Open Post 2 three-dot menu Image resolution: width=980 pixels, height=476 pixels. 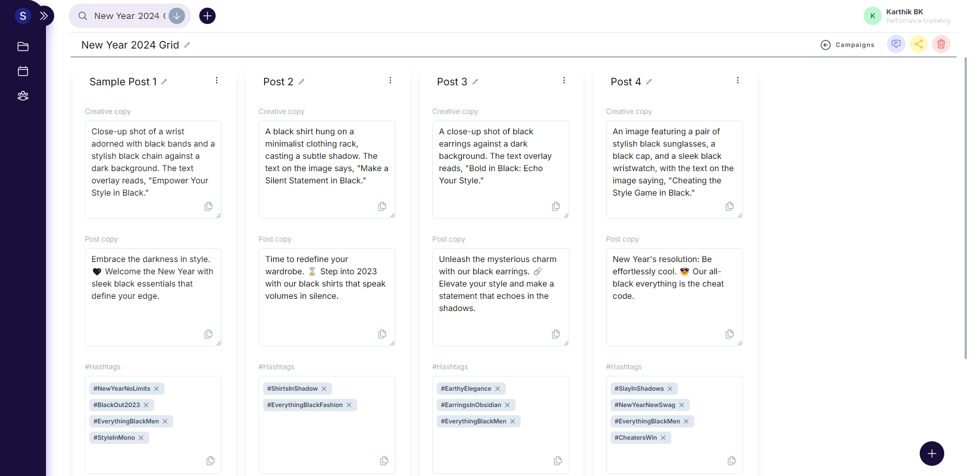pos(390,80)
